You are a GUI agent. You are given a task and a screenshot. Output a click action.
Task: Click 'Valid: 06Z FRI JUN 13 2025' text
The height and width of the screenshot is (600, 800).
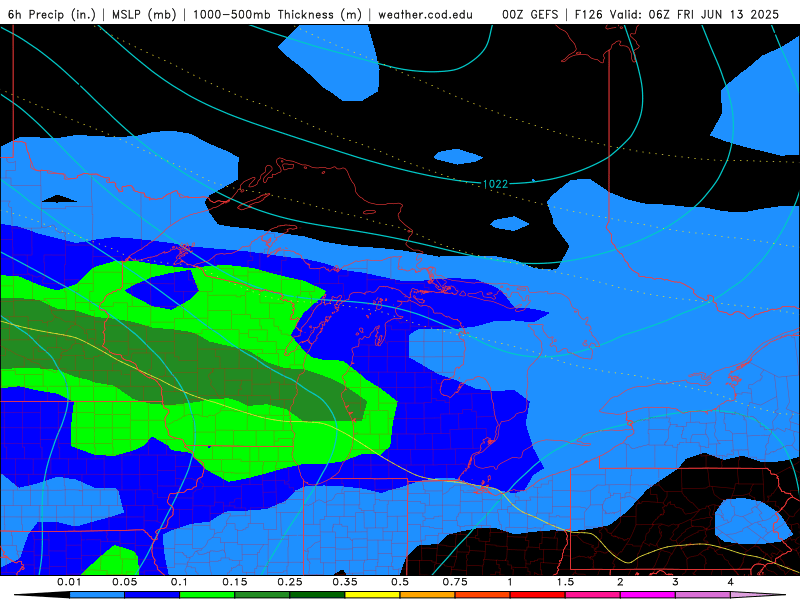(x=694, y=14)
